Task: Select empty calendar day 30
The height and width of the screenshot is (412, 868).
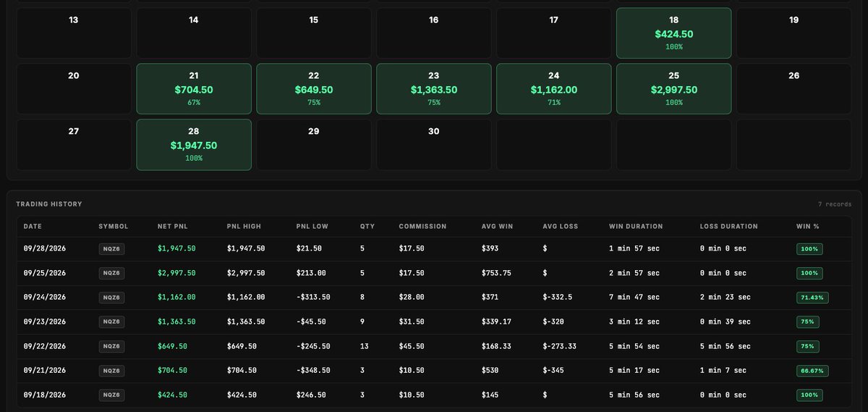Action: click(434, 145)
